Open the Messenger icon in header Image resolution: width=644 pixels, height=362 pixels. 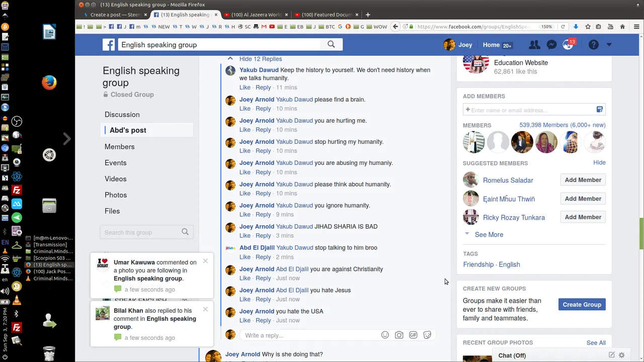[551, 45]
